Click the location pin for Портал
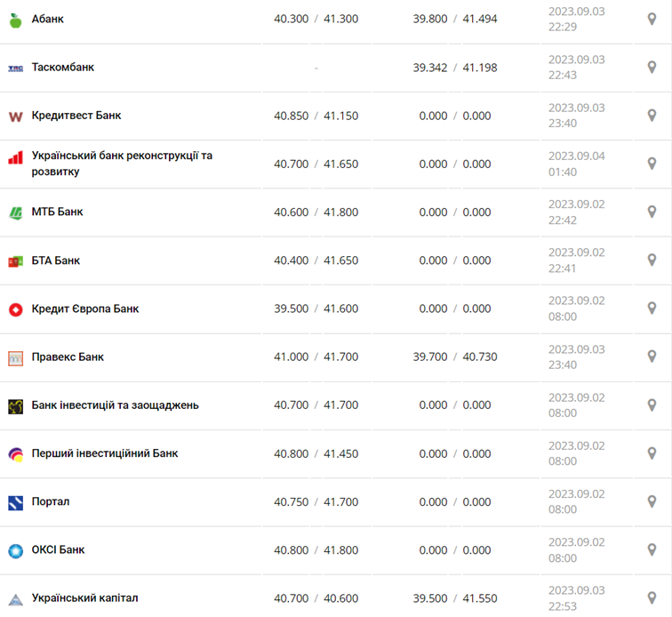This screenshot has height=617, width=672. pos(652,501)
